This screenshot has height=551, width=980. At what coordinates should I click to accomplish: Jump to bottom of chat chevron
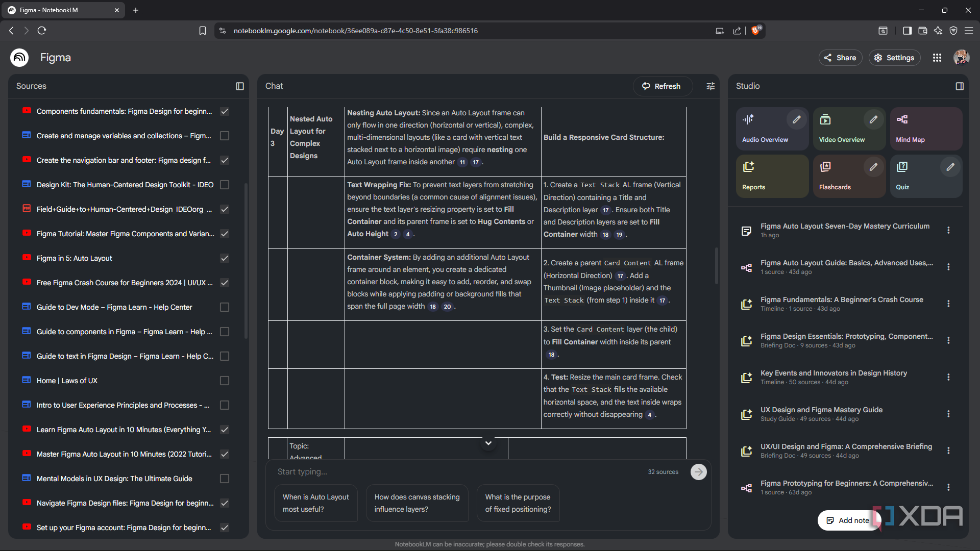pos(488,443)
